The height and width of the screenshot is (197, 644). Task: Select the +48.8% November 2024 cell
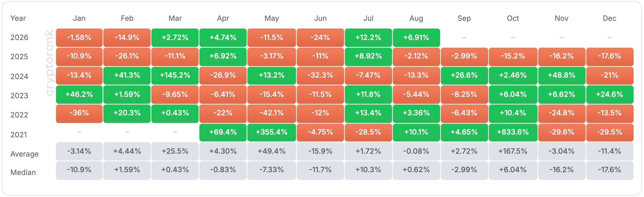(562, 75)
